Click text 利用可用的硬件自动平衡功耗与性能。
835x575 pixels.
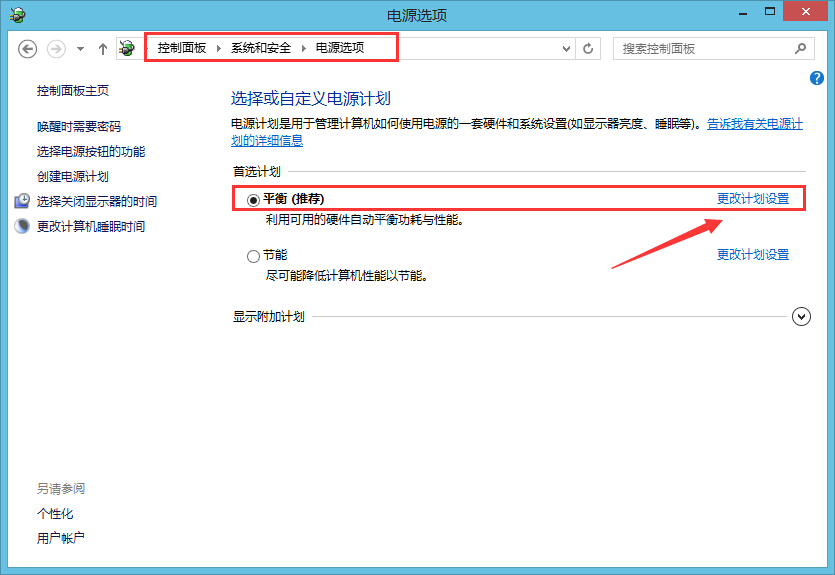pyautogui.click(x=365, y=220)
